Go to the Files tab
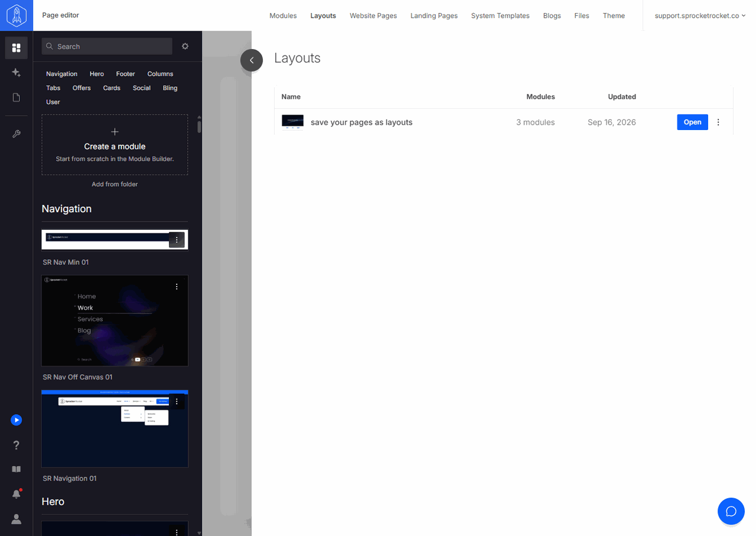This screenshot has width=756, height=536. pos(582,16)
